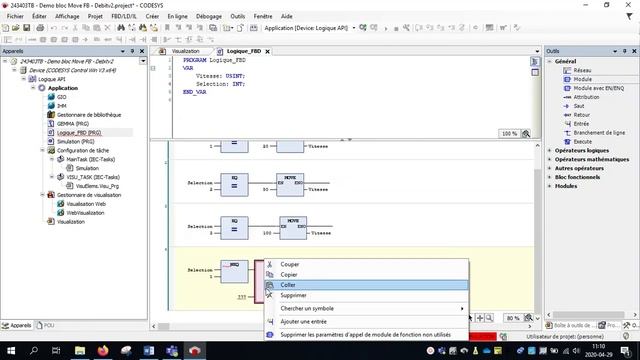This screenshot has width=640, height=360.
Task: Close the Appareils panel
Action: (142, 51)
